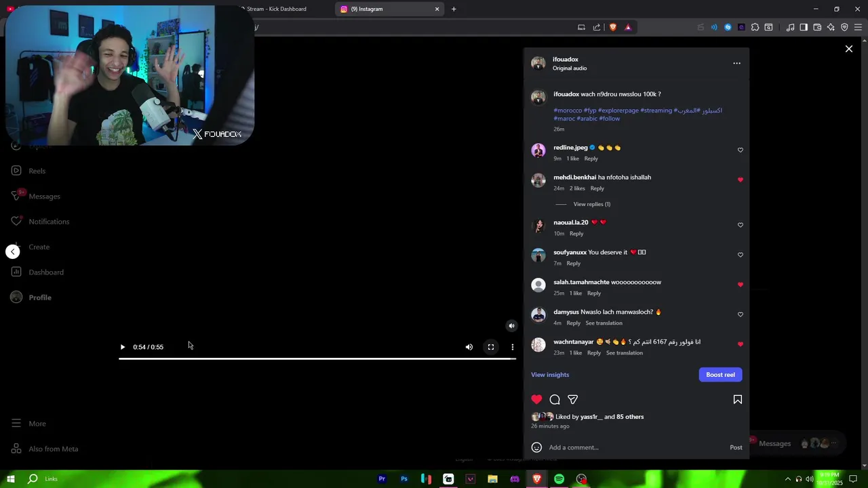The image size is (868, 488).
Task: Click the #morocco hashtag
Action: [x=568, y=110]
